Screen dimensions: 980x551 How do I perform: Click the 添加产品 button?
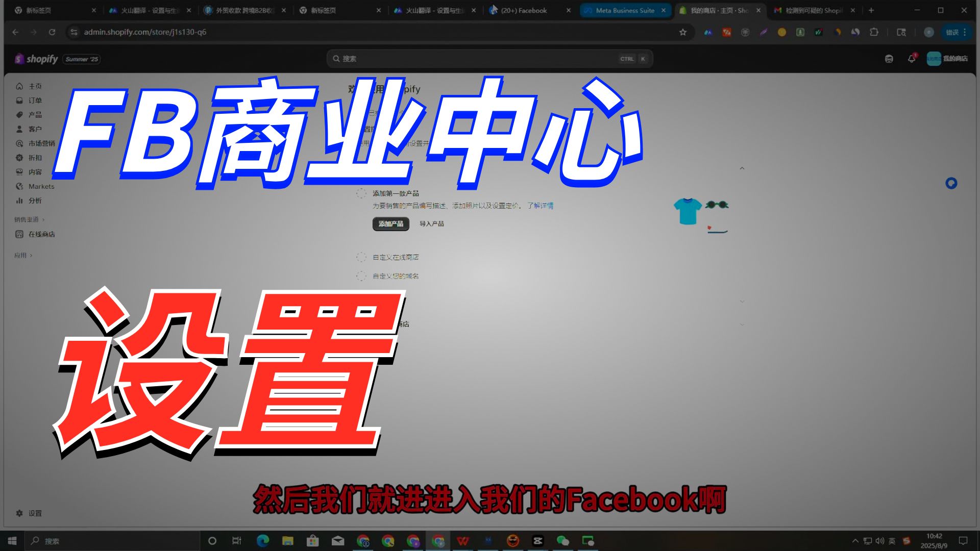point(391,224)
